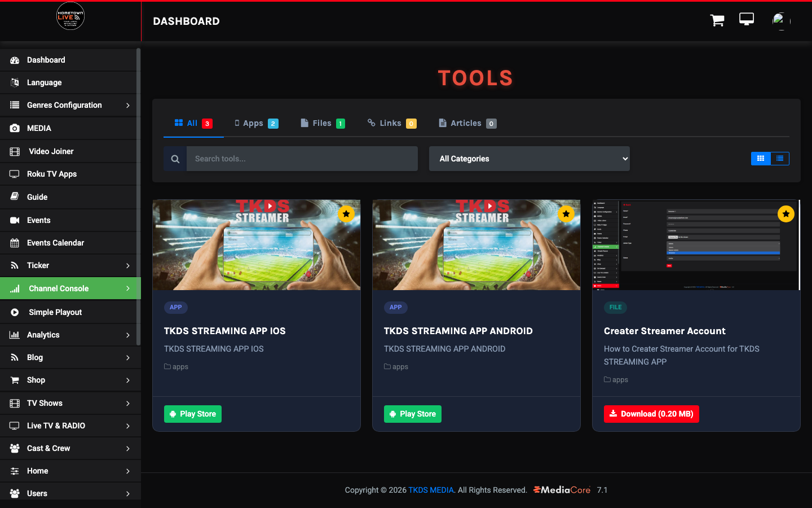This screenshot has height=508, width=812.
Task: Expand the Blog submenu
Action: point(128,357)
